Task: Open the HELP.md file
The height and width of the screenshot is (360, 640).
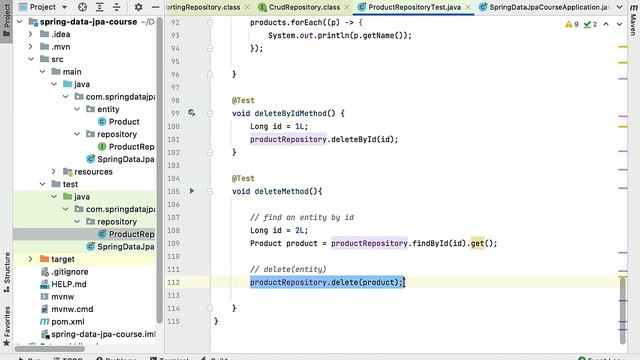Action: pyautogui.click(x=63, y=284)
